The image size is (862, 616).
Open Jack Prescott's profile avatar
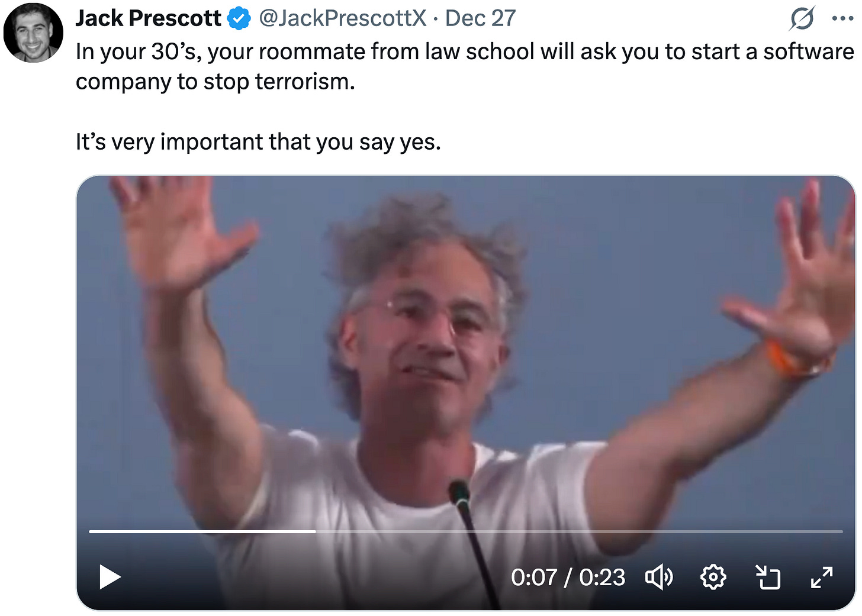tap(33, 33)
